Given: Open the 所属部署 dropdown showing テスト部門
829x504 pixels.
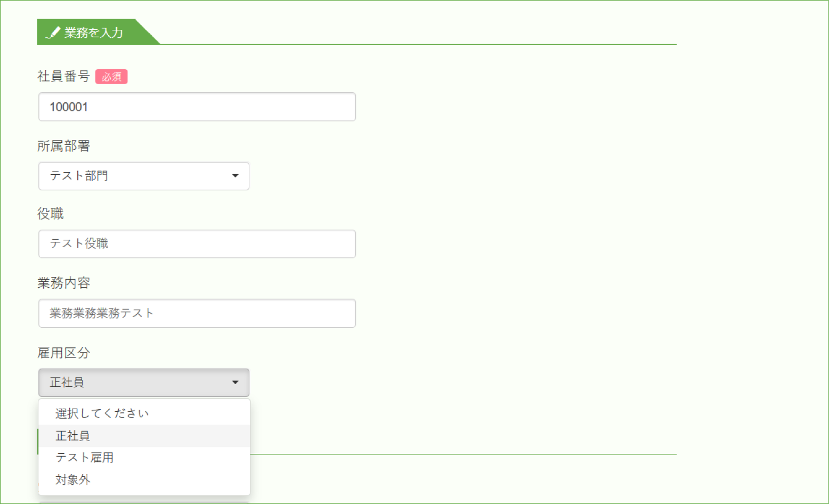Looking at the screenshot, I should [x=144, y=176].
